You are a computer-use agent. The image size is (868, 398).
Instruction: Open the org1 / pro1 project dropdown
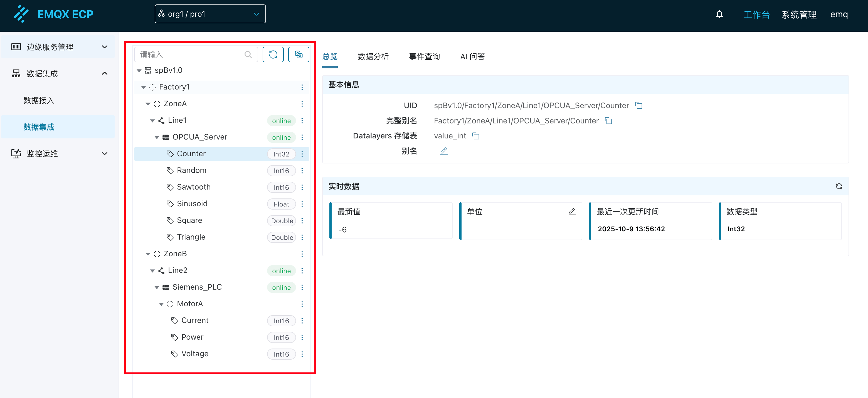(x=210, y=14)
